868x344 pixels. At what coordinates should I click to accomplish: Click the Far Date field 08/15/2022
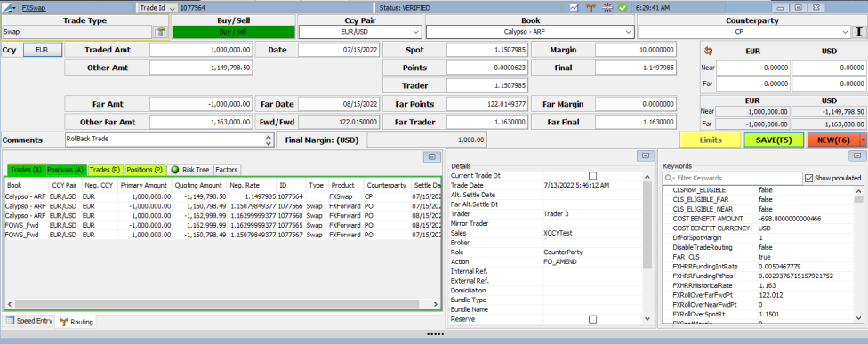tap(339, 103)
